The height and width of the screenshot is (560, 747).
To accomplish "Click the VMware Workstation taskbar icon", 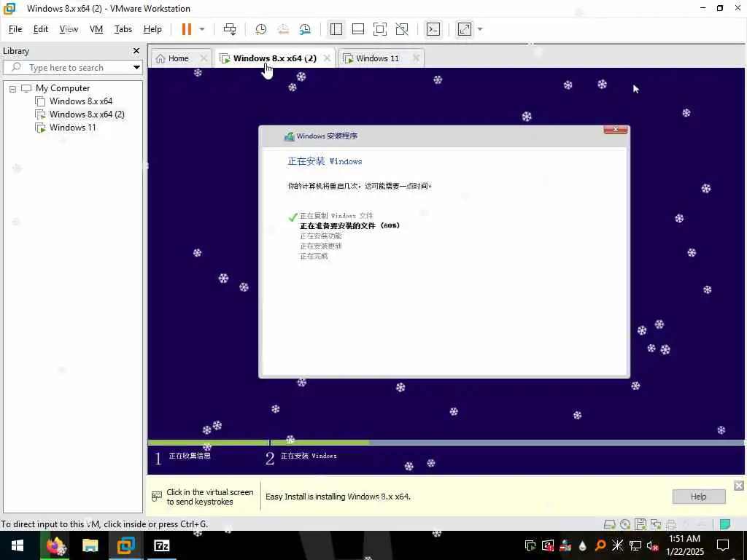I will [125, 545].
